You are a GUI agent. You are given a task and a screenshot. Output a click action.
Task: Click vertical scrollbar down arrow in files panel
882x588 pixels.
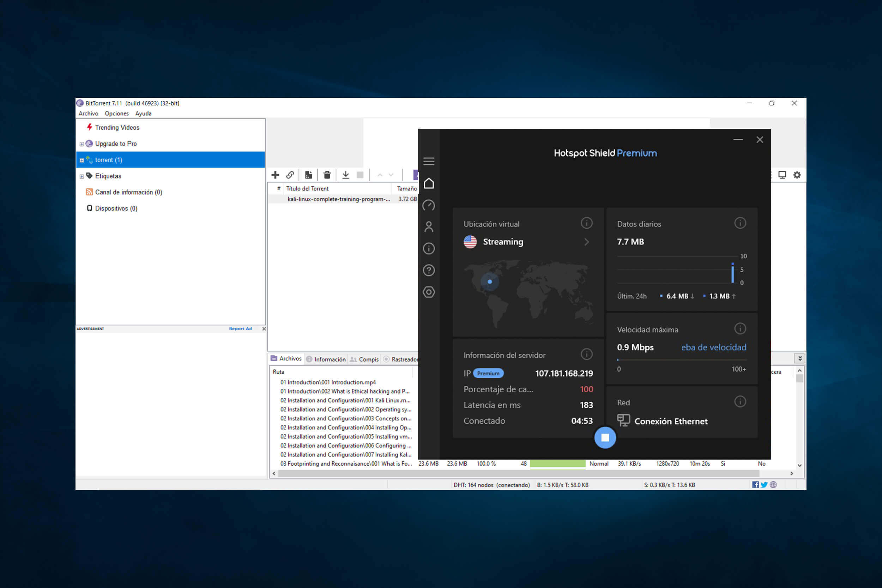(x=799, y=465)
